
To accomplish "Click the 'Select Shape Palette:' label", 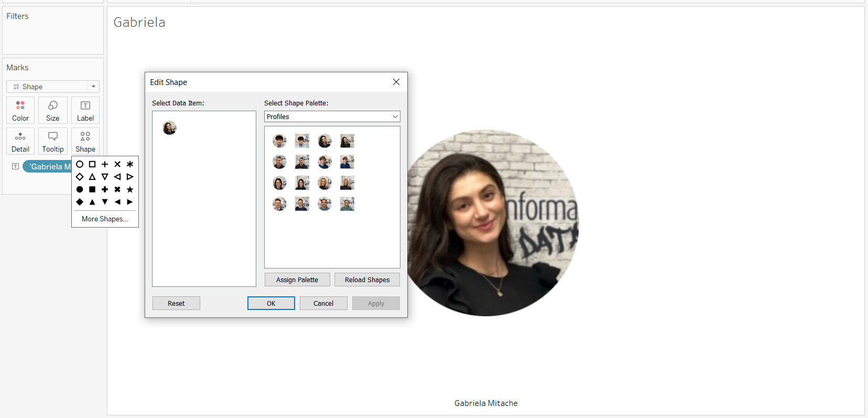I will 296,103.
